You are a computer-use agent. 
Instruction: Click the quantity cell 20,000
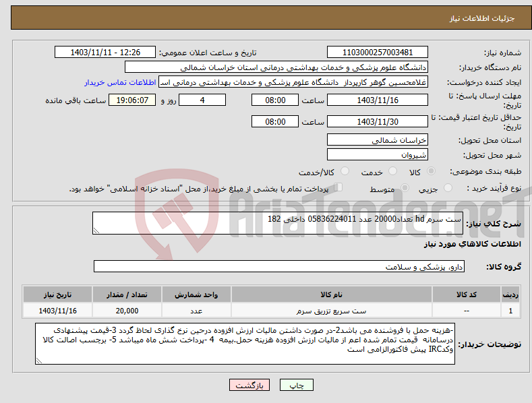click(x=127, y=311)
